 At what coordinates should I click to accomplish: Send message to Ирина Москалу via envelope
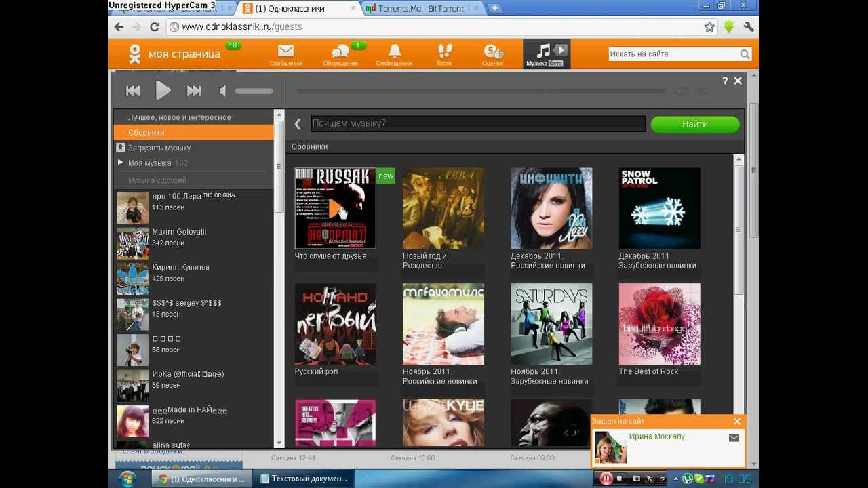point(734,438)
